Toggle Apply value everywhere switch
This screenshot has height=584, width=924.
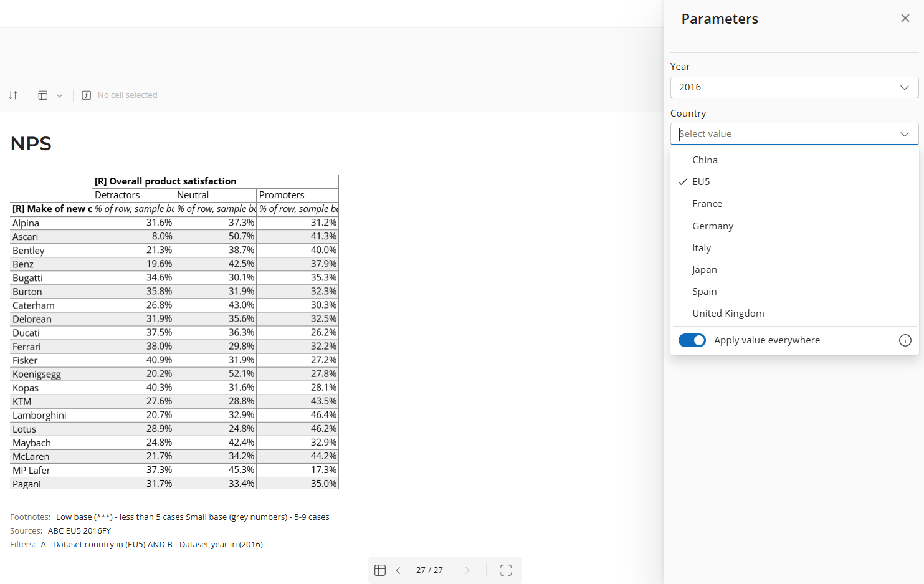(x=692, y=340)
